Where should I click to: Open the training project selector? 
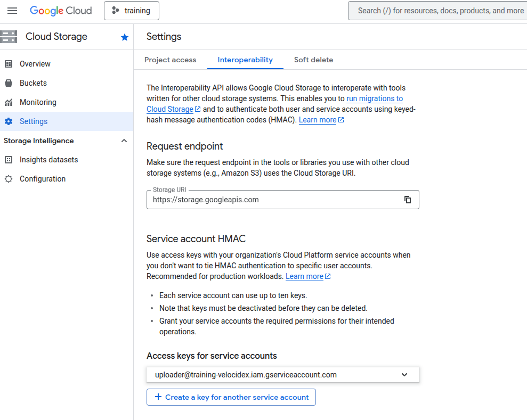tap(132, 11)
